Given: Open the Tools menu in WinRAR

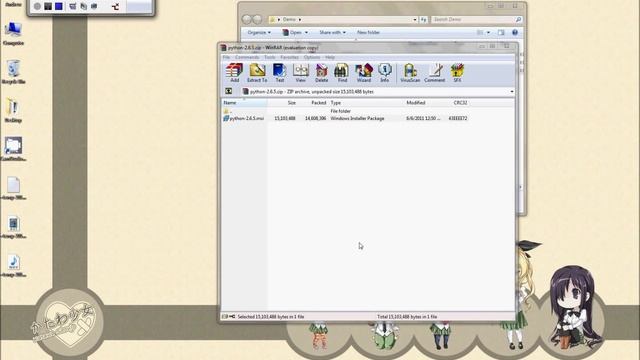Looking at the screenshot, I should [270, 58].
